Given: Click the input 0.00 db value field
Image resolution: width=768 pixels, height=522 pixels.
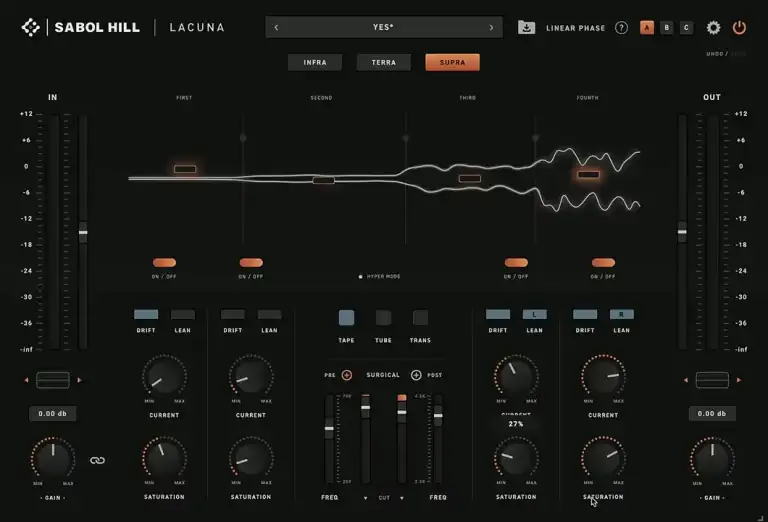Looking at the screenshot, I should [x=52, y=414].
